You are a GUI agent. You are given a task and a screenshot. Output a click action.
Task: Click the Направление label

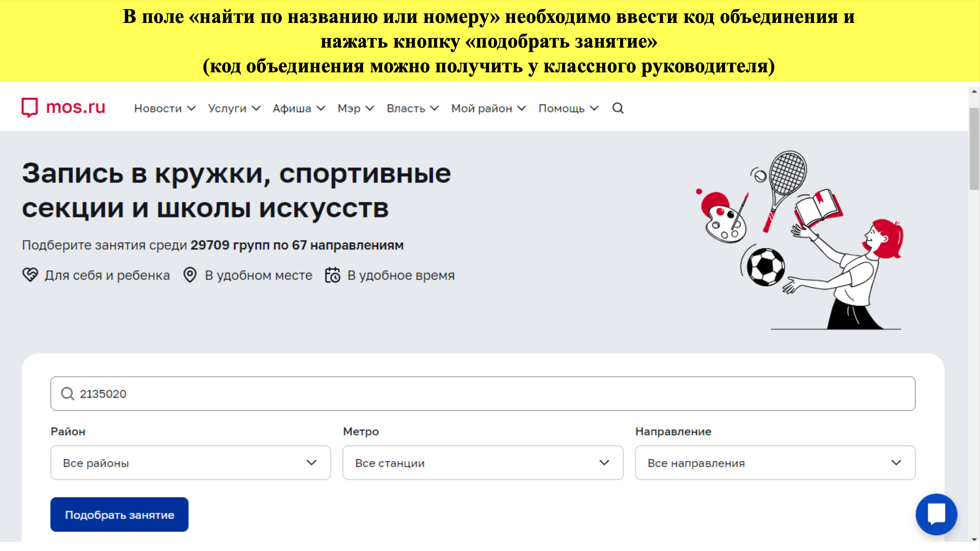click(x=673, y=431)
